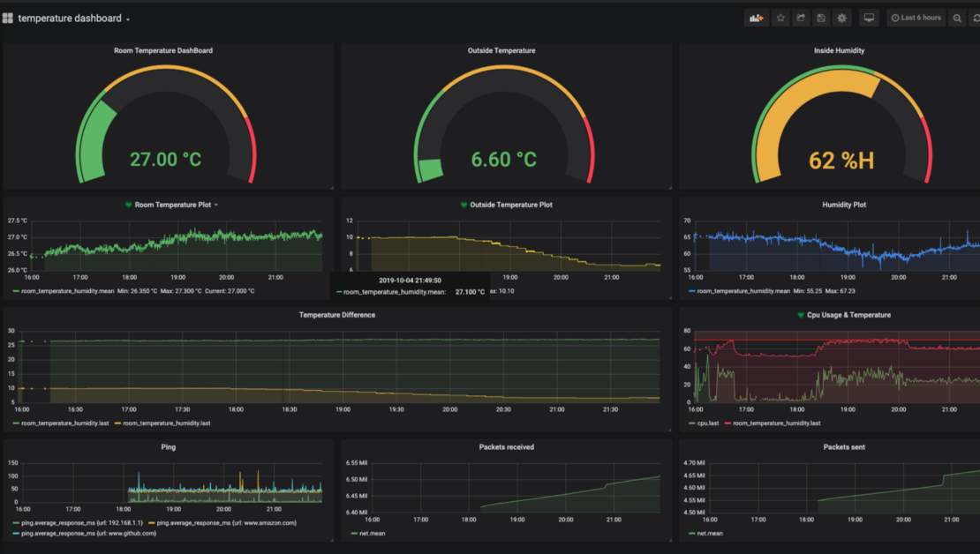The width and height of the screenshot is (980, 554).
Task: Open the Temperature Difference panel title menu
Action: 337,315
